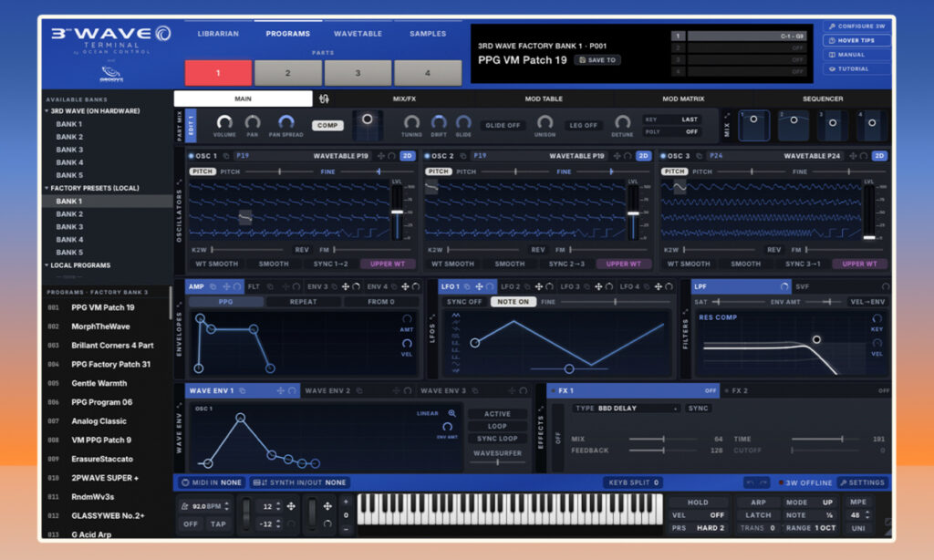Switch to the Mod Matrix tab
This screenshot has width=934, height=560.
pyautogui.click(x=683, y=99)
